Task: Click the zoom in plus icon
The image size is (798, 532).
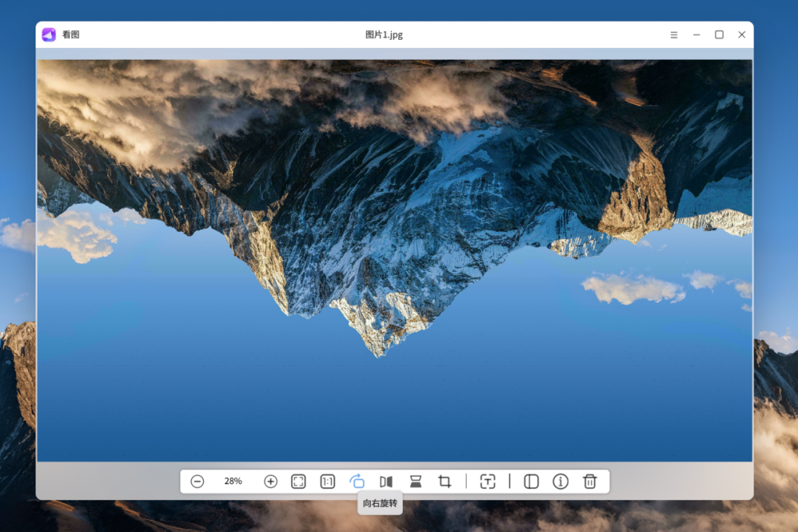Action: (270, 481)
